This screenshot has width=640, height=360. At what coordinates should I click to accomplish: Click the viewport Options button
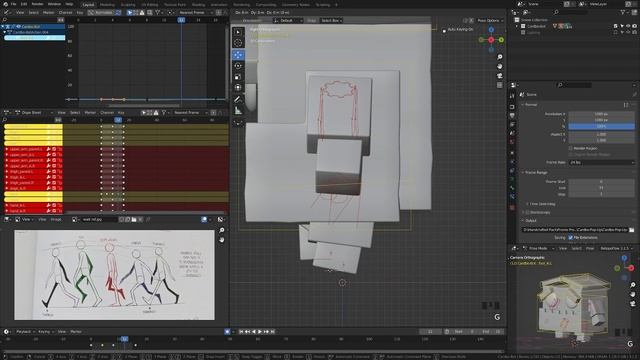point(489,20)
